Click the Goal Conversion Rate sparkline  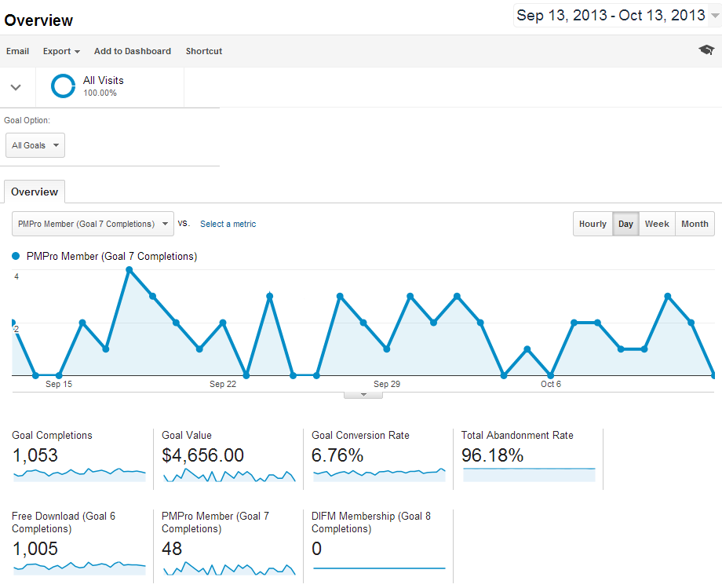379,475
